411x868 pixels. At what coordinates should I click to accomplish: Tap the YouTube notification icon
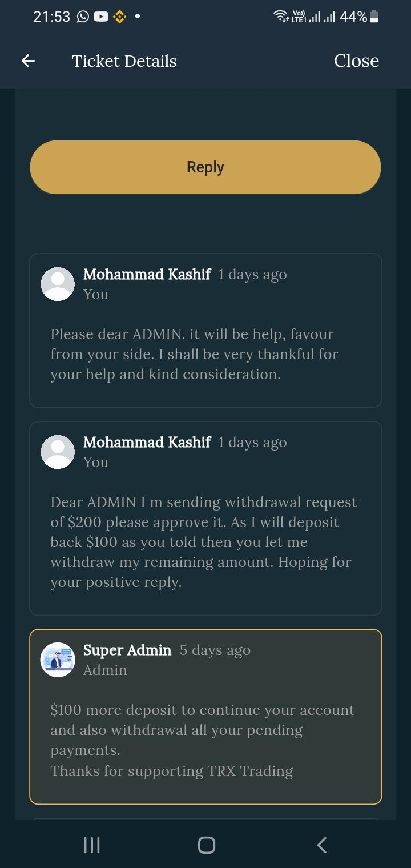coord(100,17)
